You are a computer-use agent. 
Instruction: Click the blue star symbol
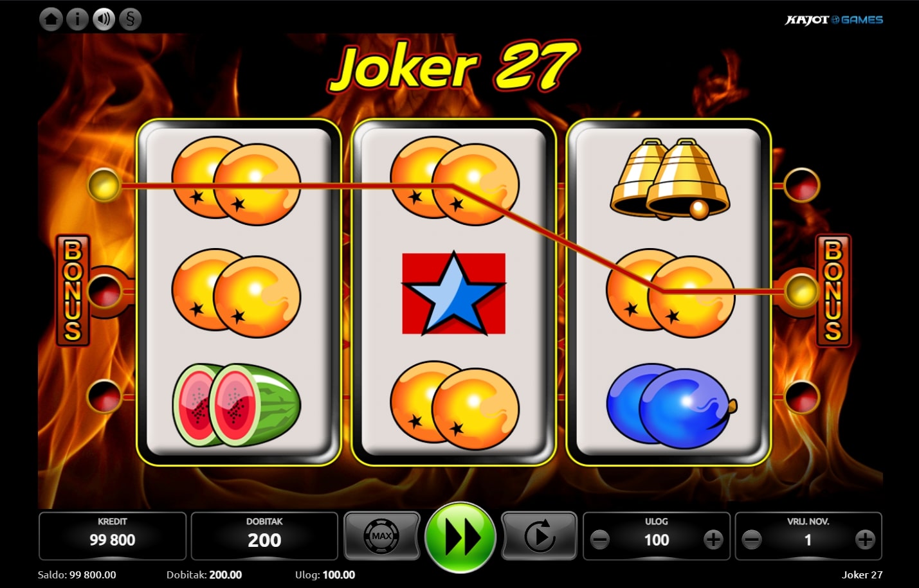(454, 293)
